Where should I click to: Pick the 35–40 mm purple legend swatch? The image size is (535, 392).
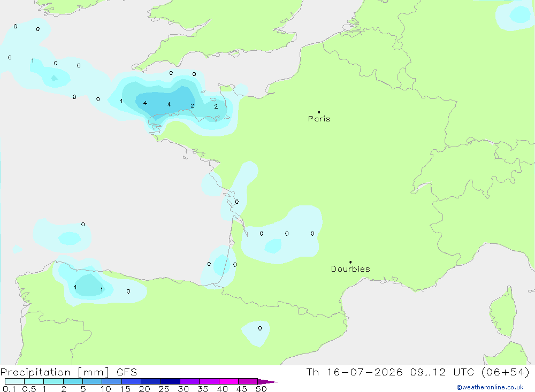tap(209, 381)
